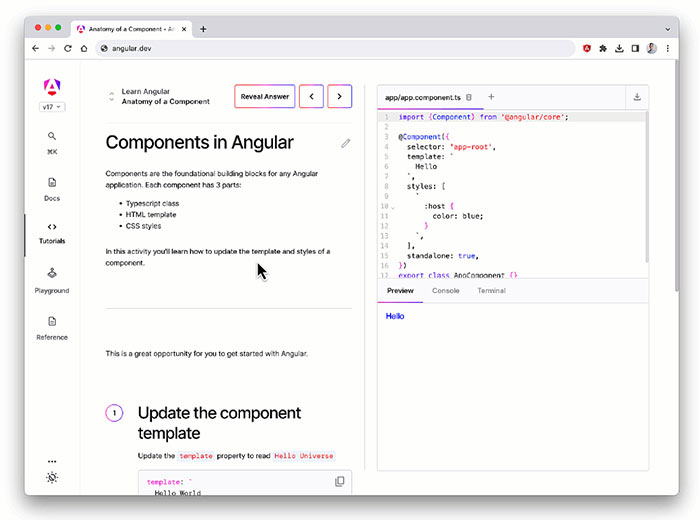Click the 'Typescript class' bullet
Image resolution: width=700 pixels, height=520 pixels.
(152, 203)
